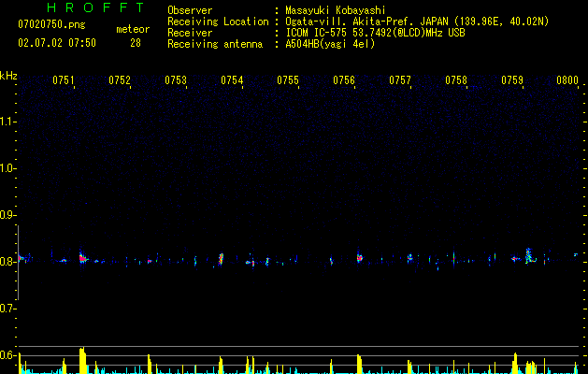This screenshot has width=588, height=374.
Task: Click the ICOM IC-575 receiver text
Action: 375,33
